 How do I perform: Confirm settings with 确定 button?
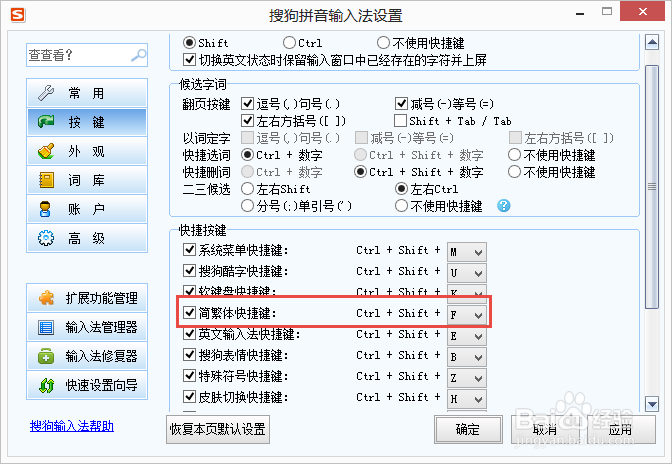(x=468, y=429)
